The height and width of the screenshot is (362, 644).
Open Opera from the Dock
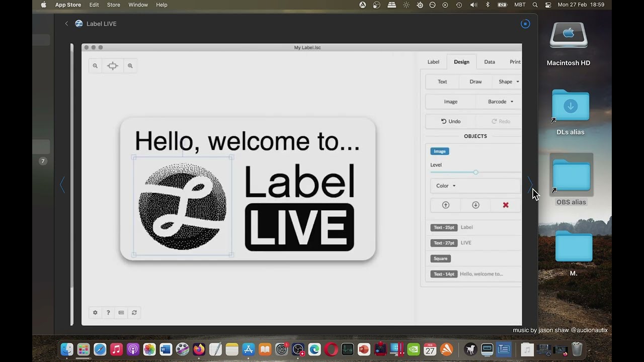(x=331, y=349)
